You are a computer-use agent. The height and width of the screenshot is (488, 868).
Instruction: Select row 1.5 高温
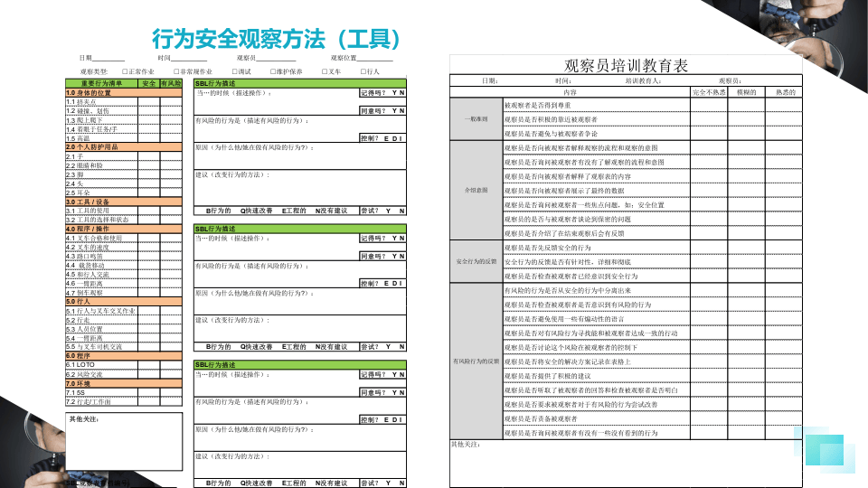pos(124,138)
